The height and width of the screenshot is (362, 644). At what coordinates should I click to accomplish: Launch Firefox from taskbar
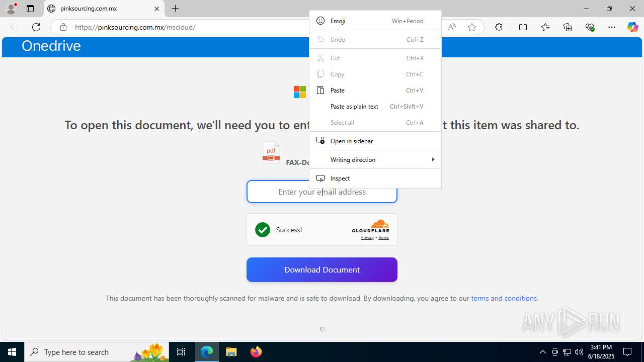[256, 352]
